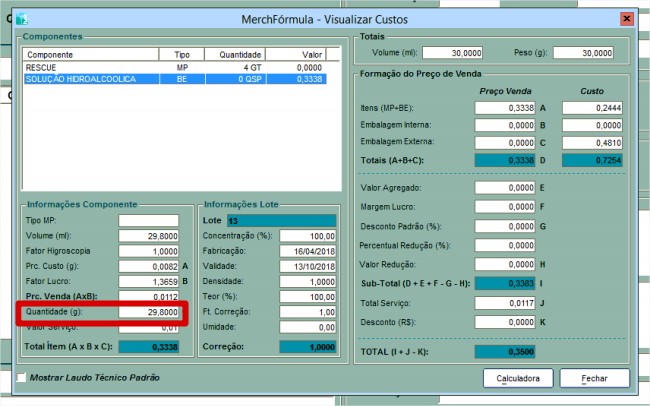Select the Fator Lucro field

pos(148,282)
